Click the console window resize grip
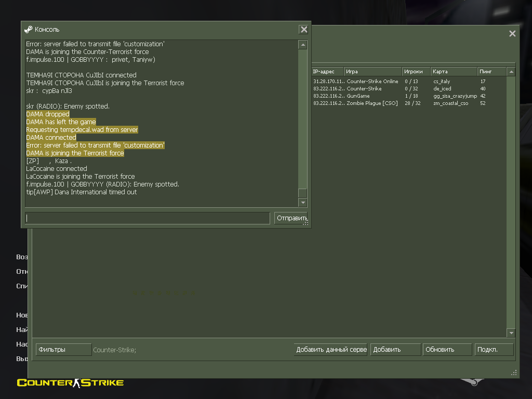Viewport: 532px width, 399px height. [x=305, y=223]
